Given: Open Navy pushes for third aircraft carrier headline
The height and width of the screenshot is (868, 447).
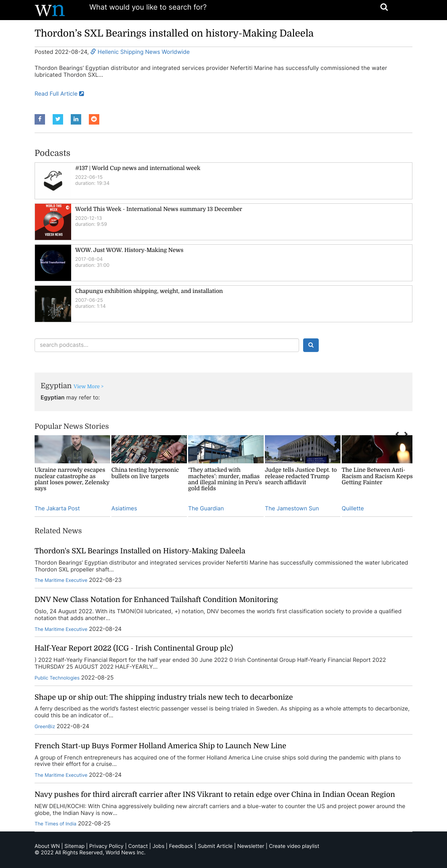Looking at the screenshot, I should click(x=215, y=794).
